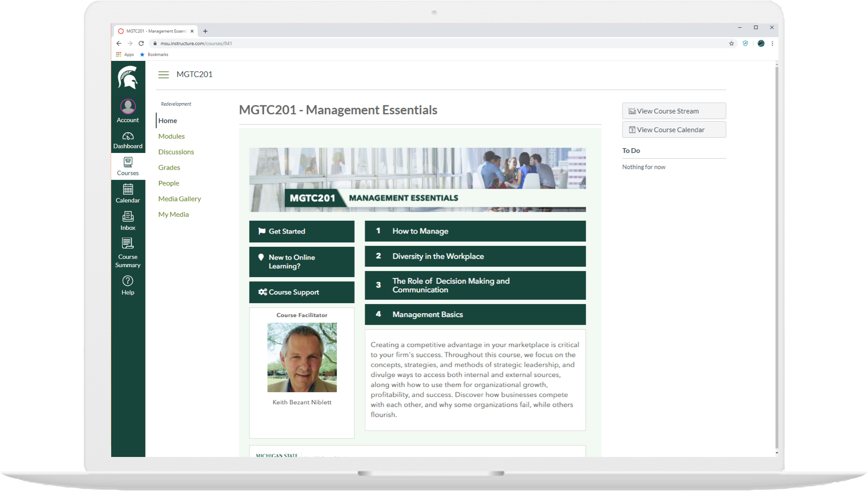This screenshot has height=491, width=868.
Task: Select Home in course navigation
Action: [x=168, y=120]
